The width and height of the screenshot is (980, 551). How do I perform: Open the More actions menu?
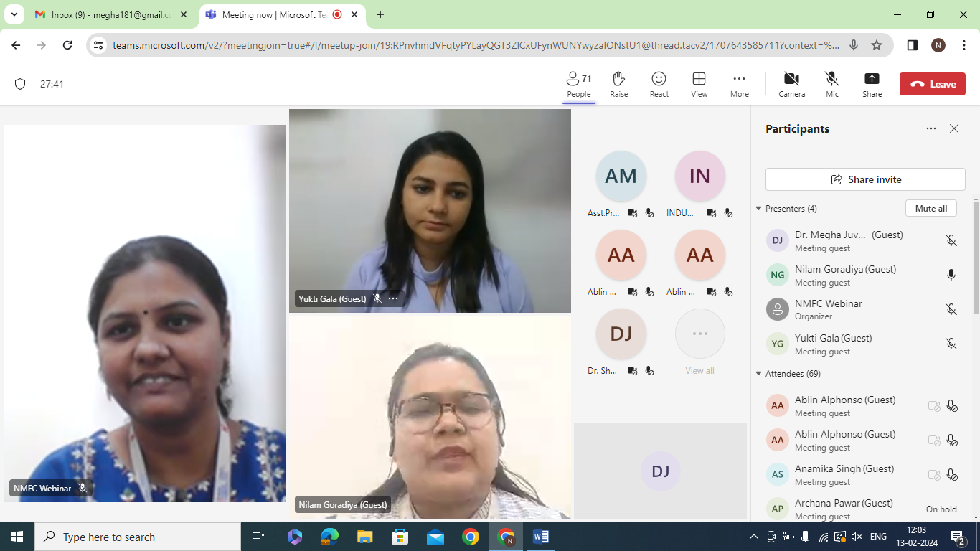click(x=739, y=84)
